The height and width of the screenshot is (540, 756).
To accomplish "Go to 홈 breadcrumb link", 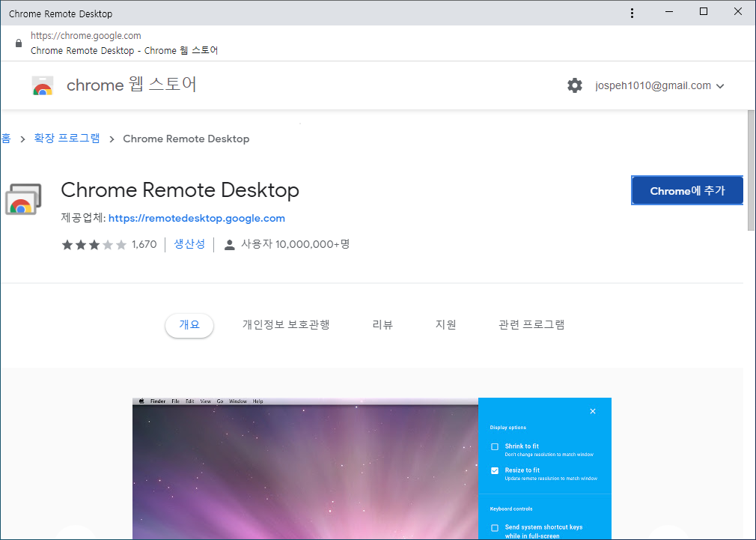I will coord(5,139).
